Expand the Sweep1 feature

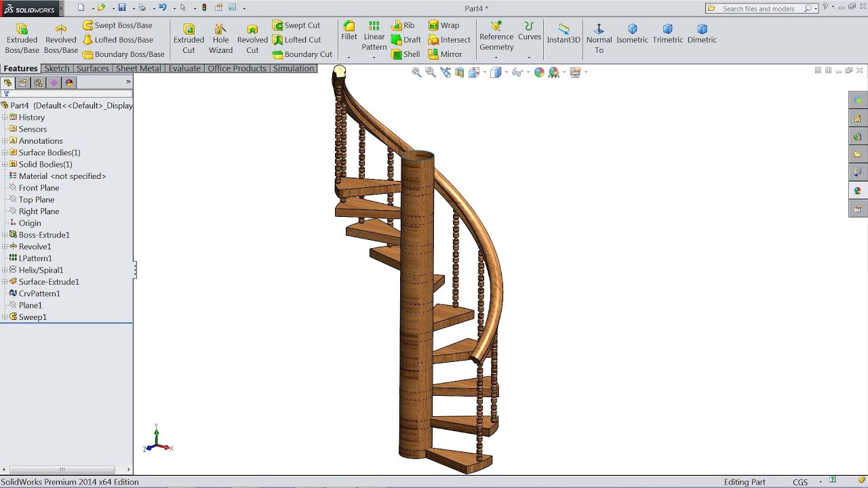(x=5, y=317)
